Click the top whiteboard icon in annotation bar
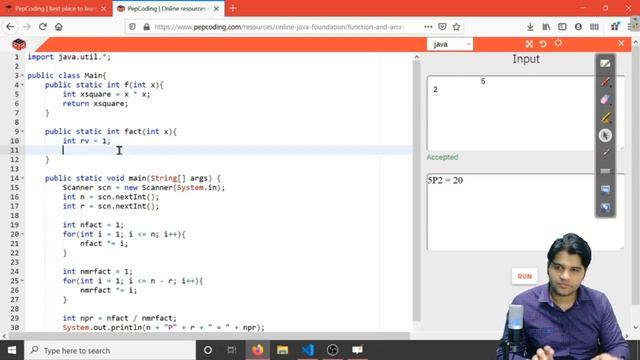 [x=605, y=64]
